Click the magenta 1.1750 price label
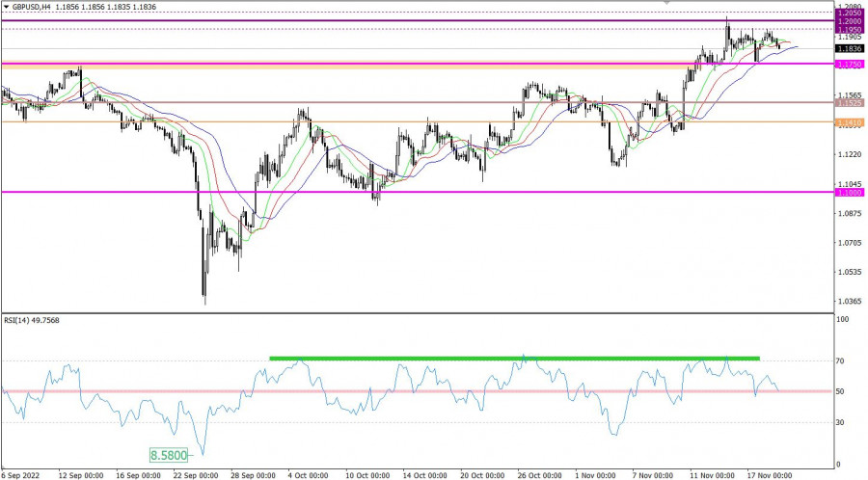Image resolution: width=868 pixels, height=480 pixels. (850, 65)
